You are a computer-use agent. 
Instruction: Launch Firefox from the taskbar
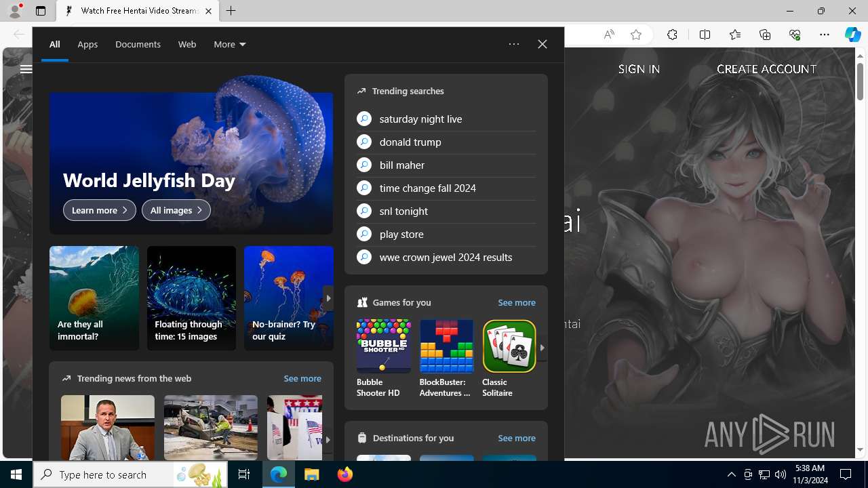click(x=344, y=474)
